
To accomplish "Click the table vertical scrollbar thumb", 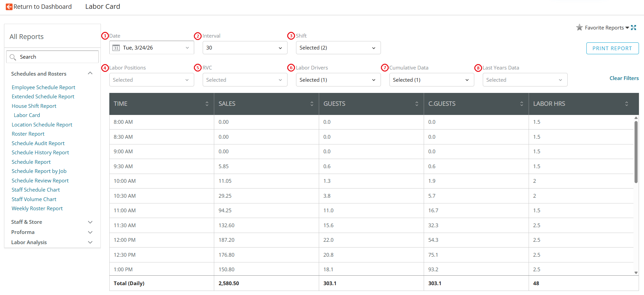I will 636,152.
